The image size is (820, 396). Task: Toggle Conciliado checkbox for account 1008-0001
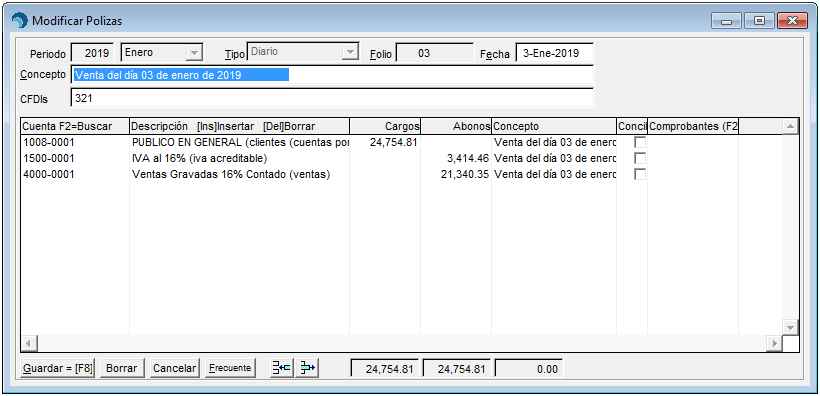640,142
